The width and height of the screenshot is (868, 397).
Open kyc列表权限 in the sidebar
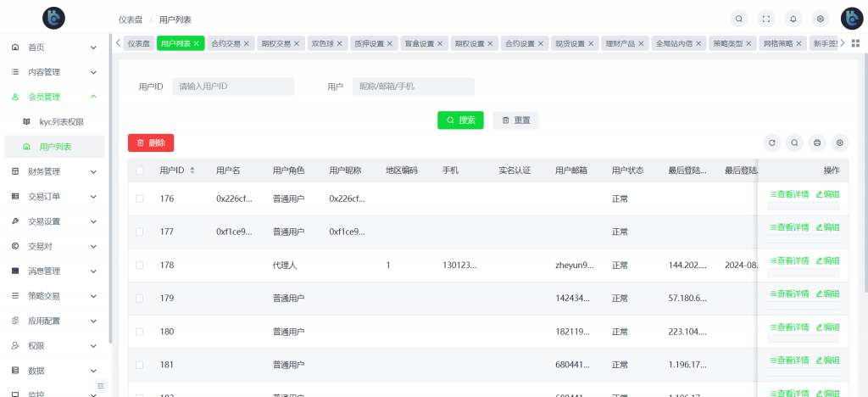(x=61, y=122)
